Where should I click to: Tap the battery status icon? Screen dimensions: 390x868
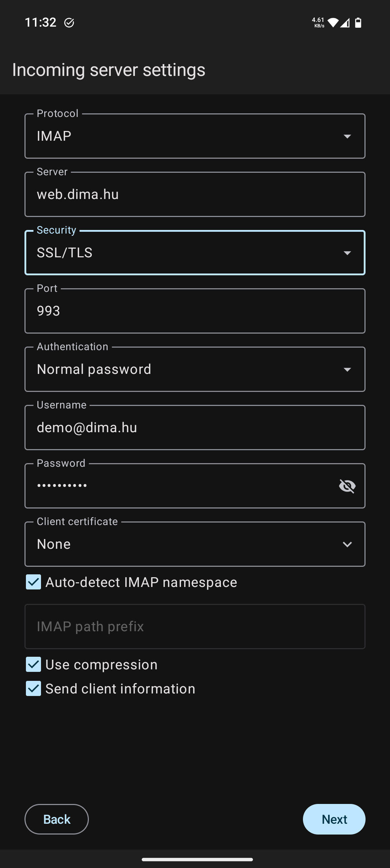(x=358, y=23)
